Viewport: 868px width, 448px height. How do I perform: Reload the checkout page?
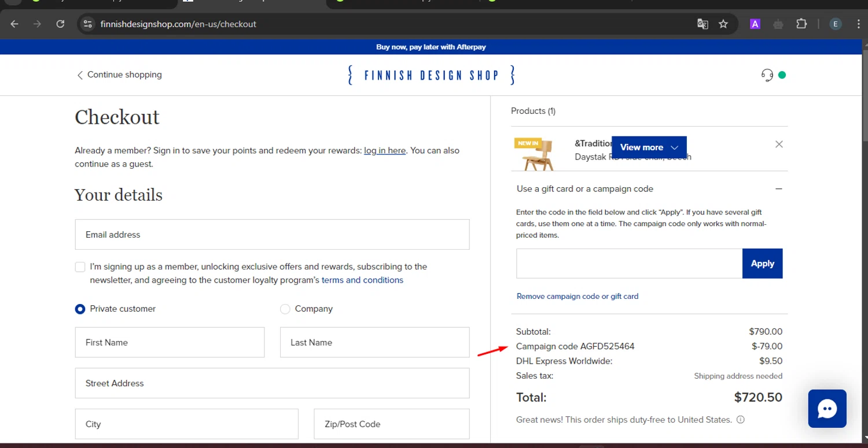60,24
